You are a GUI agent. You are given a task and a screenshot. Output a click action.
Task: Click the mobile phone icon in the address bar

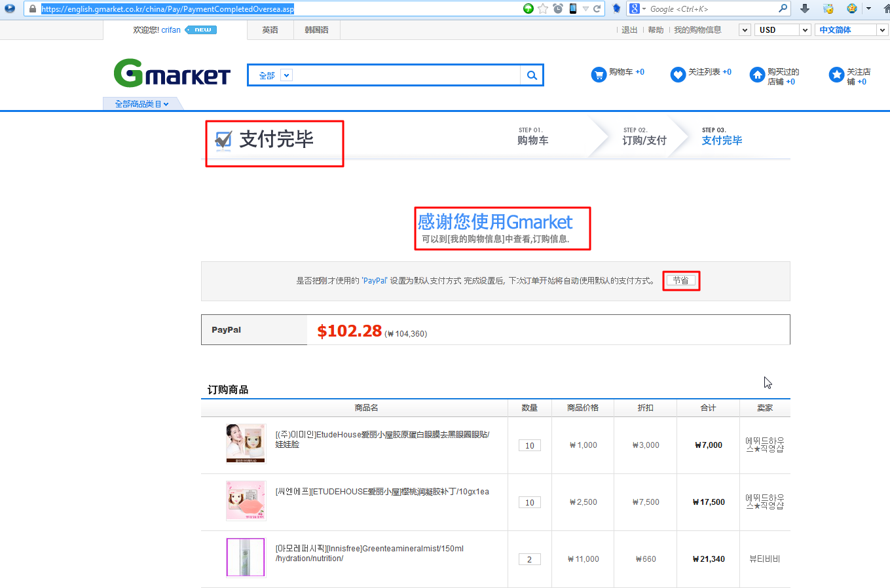[x=573, y=9]
